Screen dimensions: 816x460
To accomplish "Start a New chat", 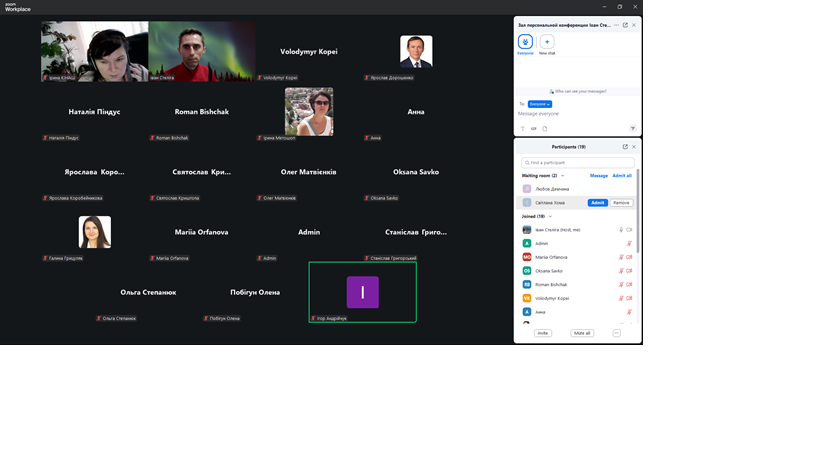I will tap(547, 42).
